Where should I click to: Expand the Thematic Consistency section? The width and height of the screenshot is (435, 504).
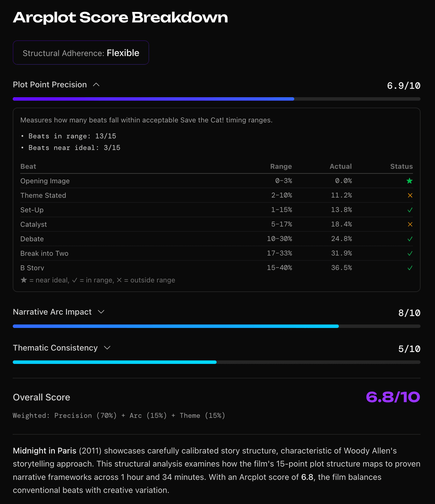click(x=107, y=348)
